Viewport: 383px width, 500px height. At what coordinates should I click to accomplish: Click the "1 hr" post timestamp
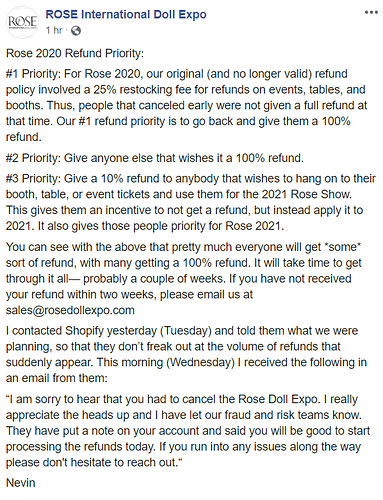pos(54,30)
